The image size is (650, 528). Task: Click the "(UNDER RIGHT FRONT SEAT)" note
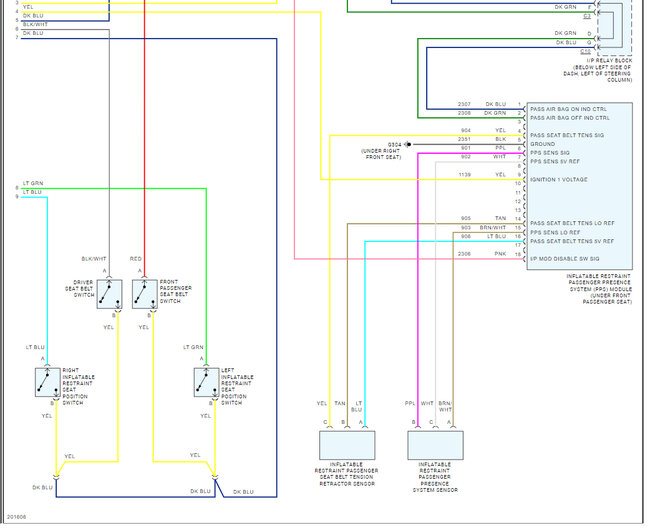pyautogui.click(x=381, y=154)
